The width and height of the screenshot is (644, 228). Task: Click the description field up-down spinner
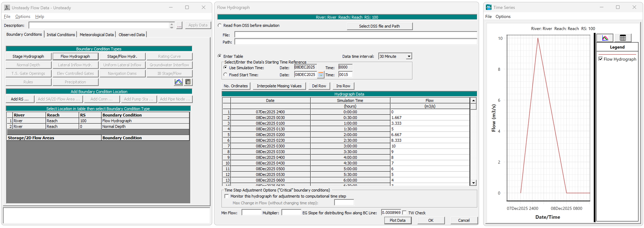[172, 25]
